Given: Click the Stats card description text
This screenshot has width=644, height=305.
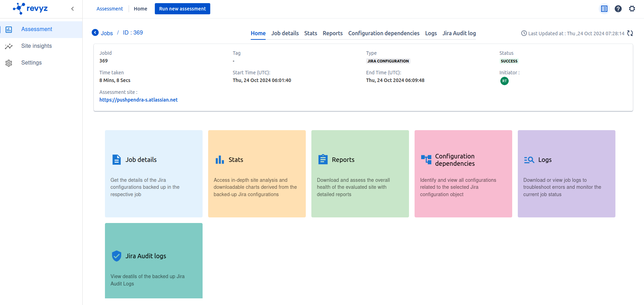Looking at the screenshot, I should (x=255, y=187).
